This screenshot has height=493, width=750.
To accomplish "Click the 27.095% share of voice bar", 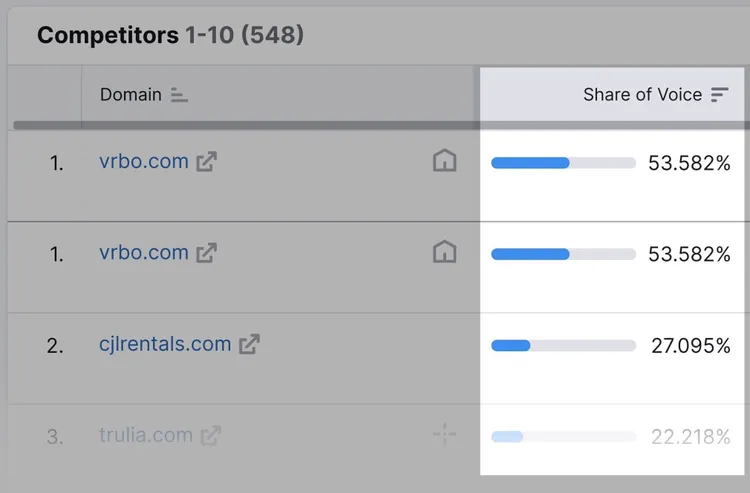I will pyautogui.click(x=563, y=345).
